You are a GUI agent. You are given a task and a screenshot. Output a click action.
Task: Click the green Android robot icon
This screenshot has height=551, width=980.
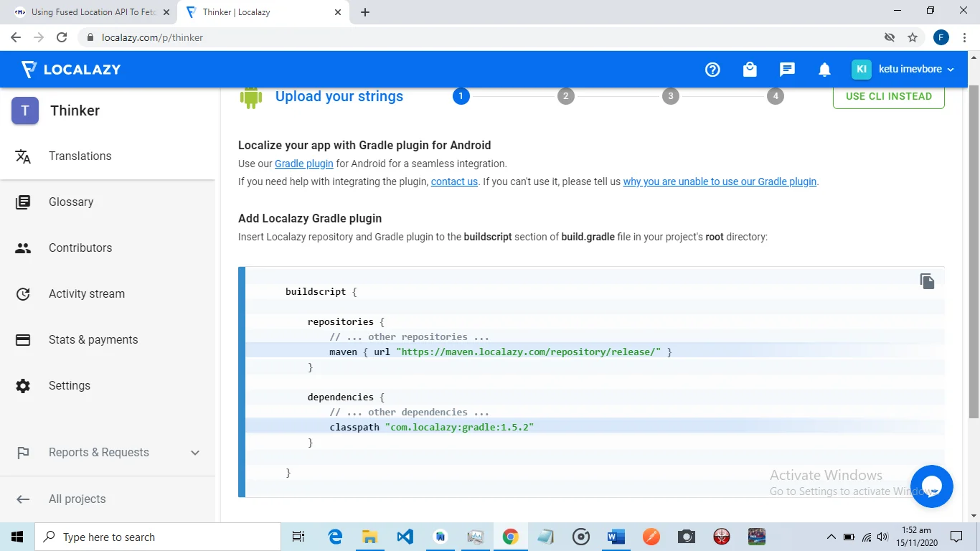(x=251, y=97)
